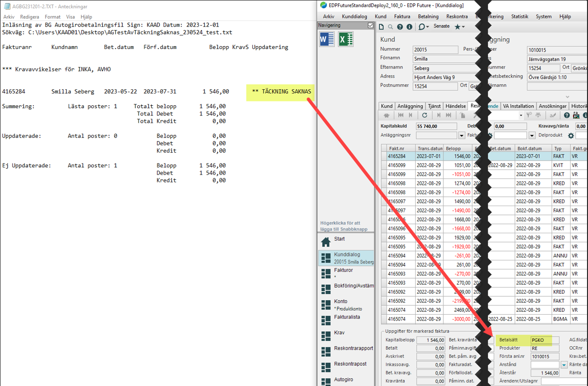Screen dimensions: 588x386
Task: Open Konto Produktkonto in the sidebar
Action: click(x=346, y=305)
